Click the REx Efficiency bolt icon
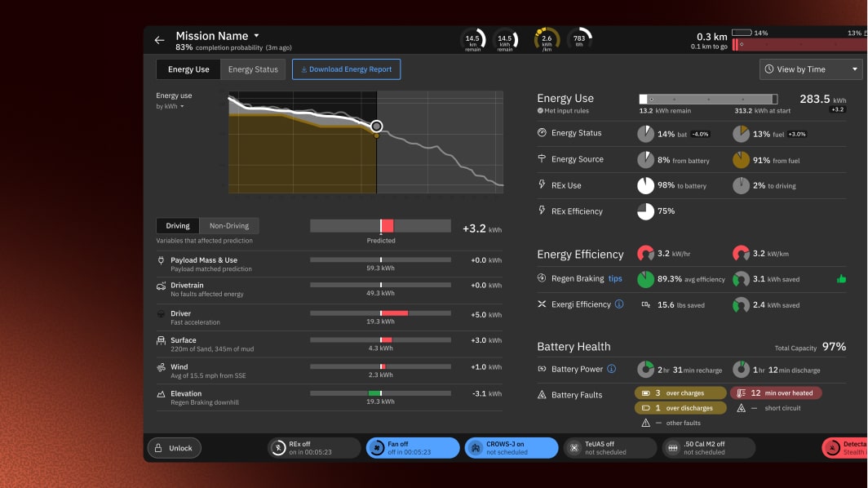The height and width of the screenshot is (488, 868). (542, 211)
